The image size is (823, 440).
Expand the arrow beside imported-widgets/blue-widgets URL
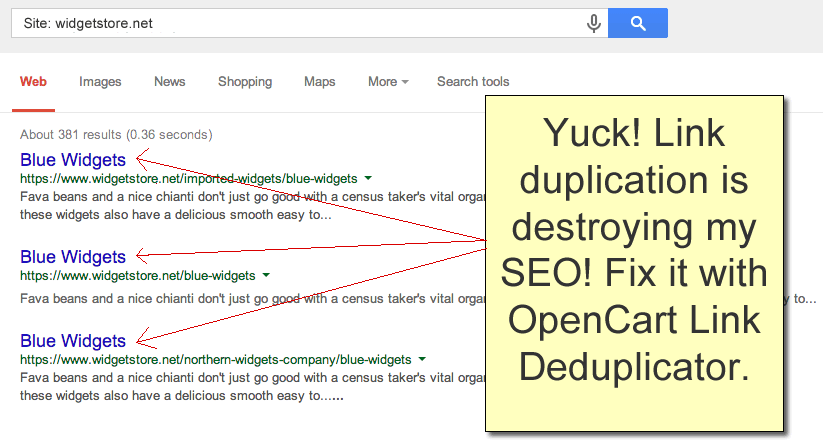pyautogui.click(x=368, y=179)
